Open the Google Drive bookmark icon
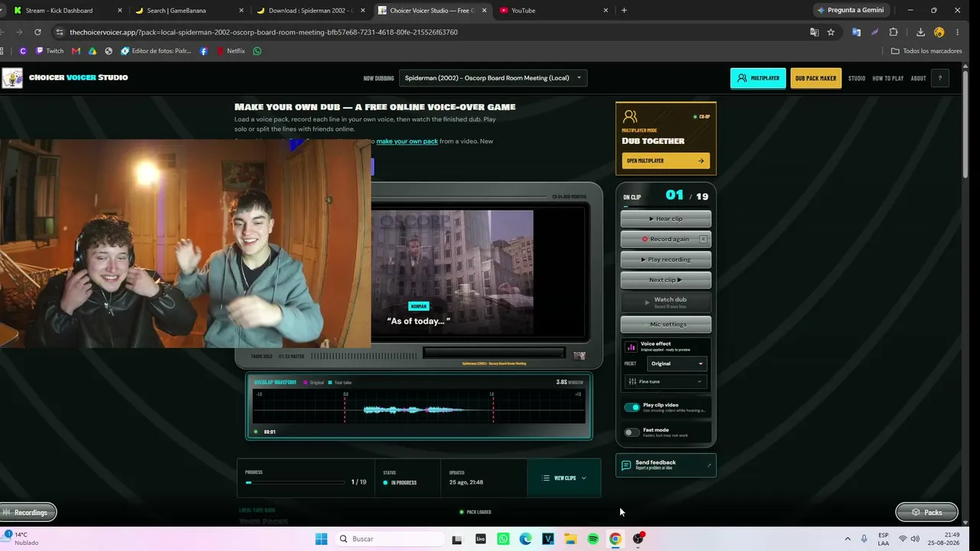This screenshot has height=551, width=980. click(93, 51)
